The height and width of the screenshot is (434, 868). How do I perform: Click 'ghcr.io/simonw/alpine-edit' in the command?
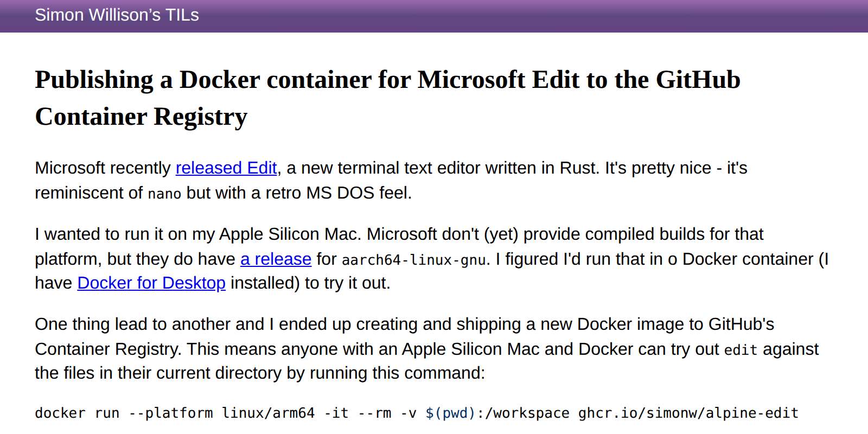(x=688, y=413)
